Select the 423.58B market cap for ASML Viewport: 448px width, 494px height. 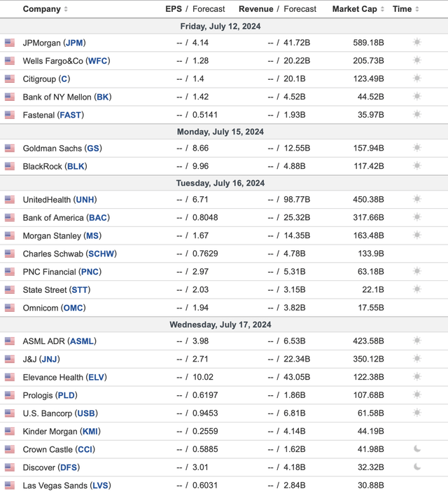click(x=368, y=341)
